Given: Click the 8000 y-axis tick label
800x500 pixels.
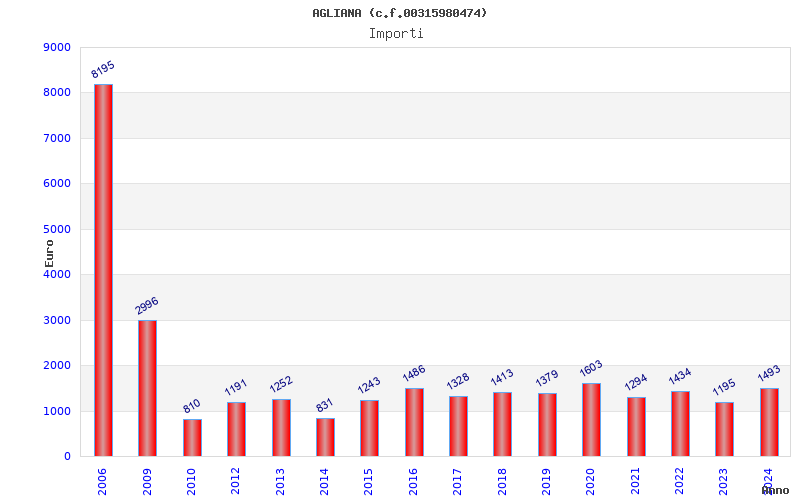Looking at the screenshot, I should pyautogui.click(x=57, y=93).
